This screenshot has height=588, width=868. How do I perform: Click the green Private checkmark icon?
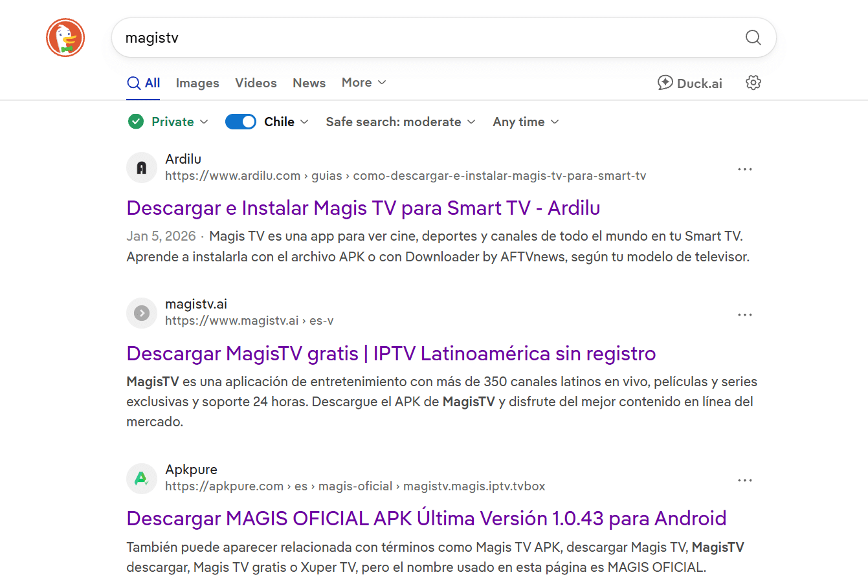tap(136, 122)
